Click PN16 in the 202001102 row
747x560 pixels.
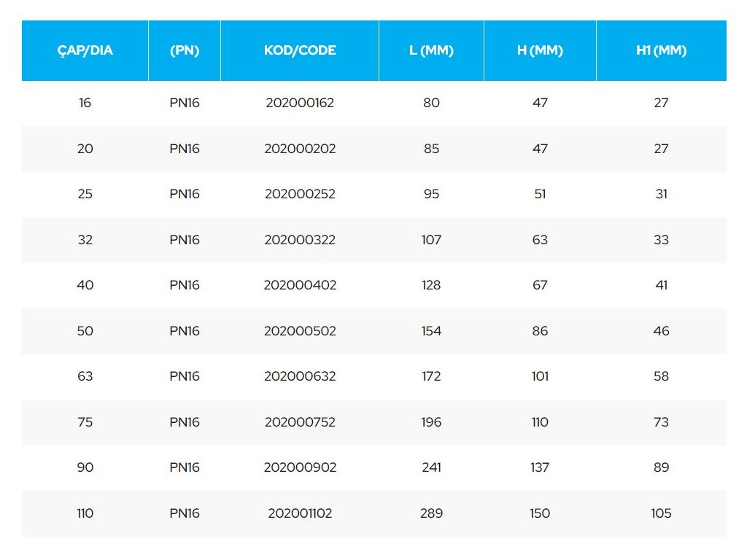(x=185, y=513)
